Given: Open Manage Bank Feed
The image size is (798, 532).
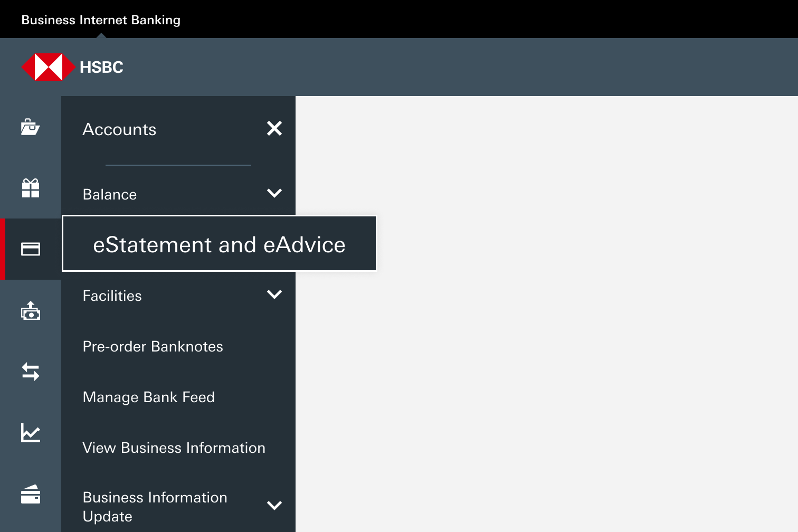Looking at the screenshot, I should tap(149, 397).
